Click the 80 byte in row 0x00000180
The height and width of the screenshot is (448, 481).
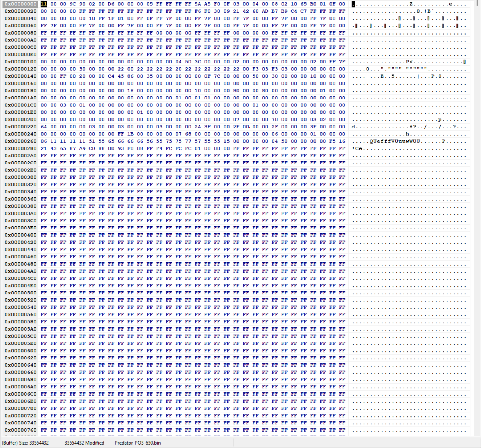pyautogui.click(x=265, y=91)
